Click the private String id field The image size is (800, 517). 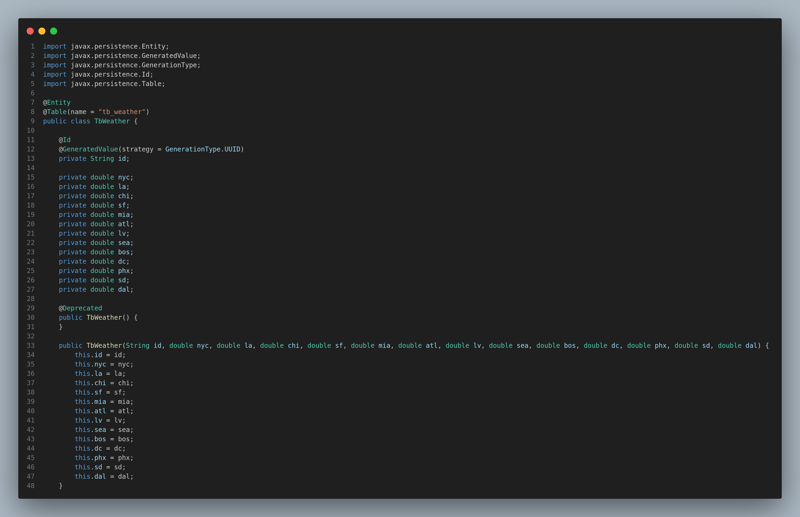click(x=94, y=158)
